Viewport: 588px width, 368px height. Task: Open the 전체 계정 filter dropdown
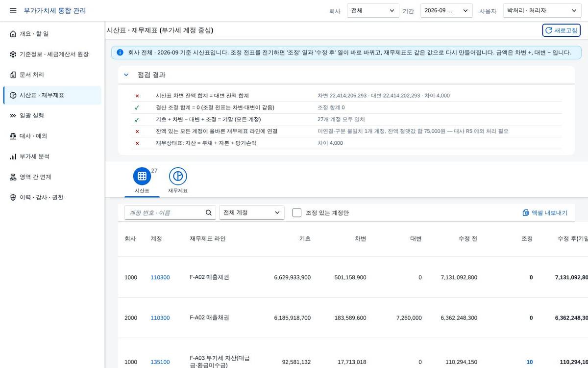(x=252, y=212)
